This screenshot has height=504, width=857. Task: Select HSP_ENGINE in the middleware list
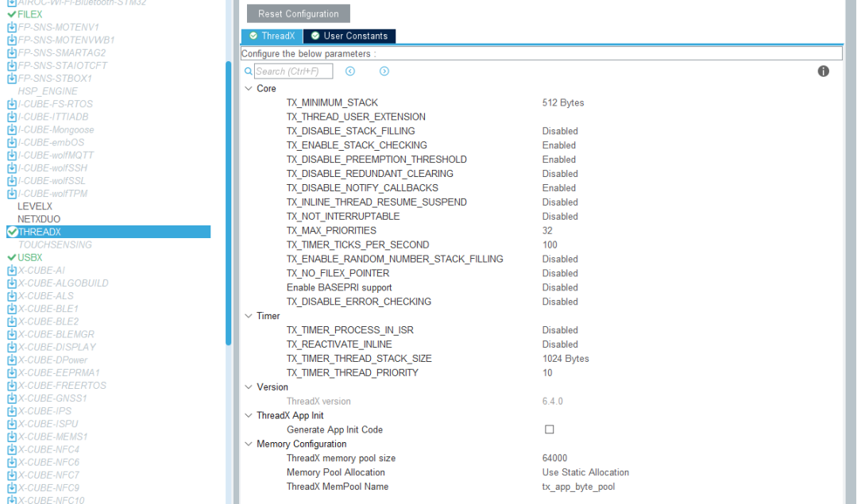48,91
